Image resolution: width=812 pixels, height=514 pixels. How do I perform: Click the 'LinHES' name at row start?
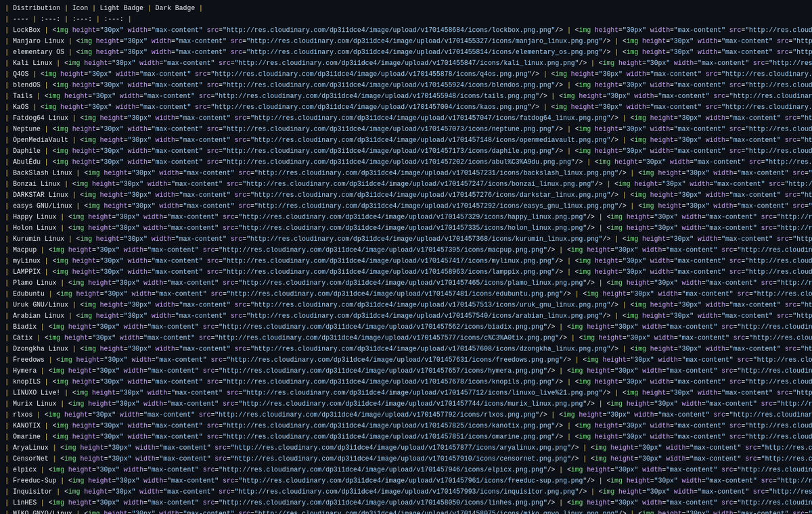(x=24, y=503)
